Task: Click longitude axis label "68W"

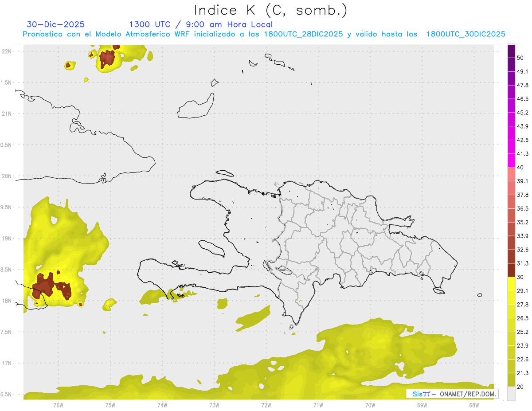Action: pos(474,405)
